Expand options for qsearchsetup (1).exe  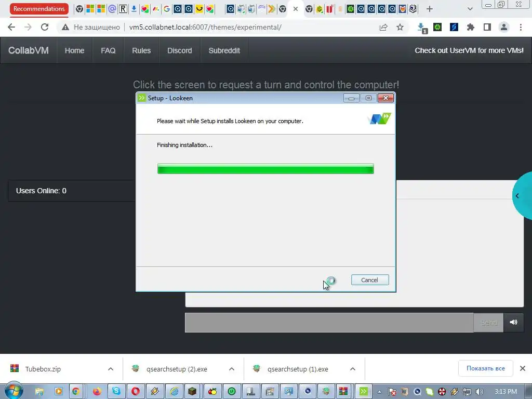[353, 369]
